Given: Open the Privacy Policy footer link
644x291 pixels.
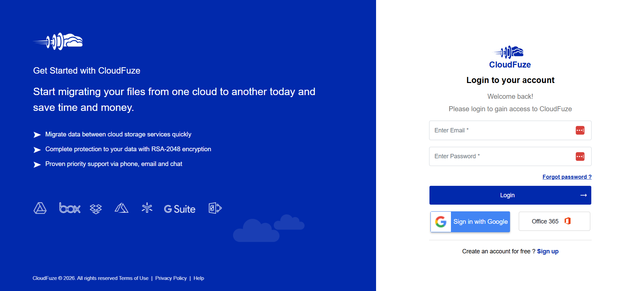Looking at the screenshot, I should tap(171, 278).
